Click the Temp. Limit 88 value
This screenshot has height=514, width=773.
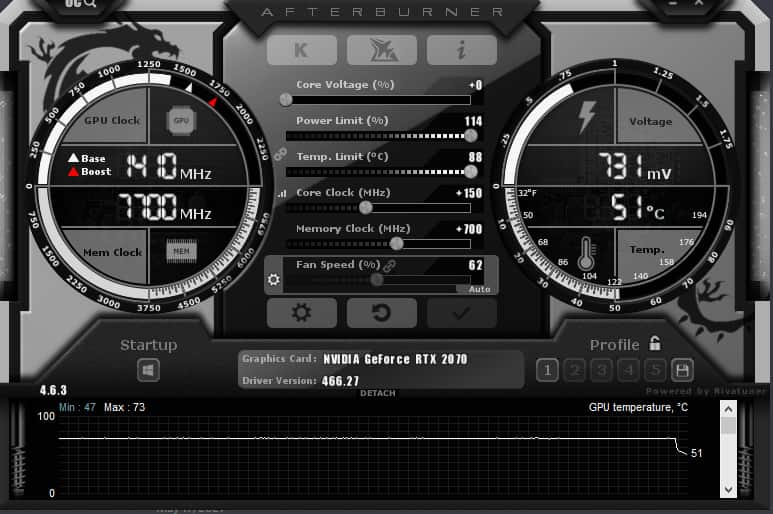[x=475, y=157]
